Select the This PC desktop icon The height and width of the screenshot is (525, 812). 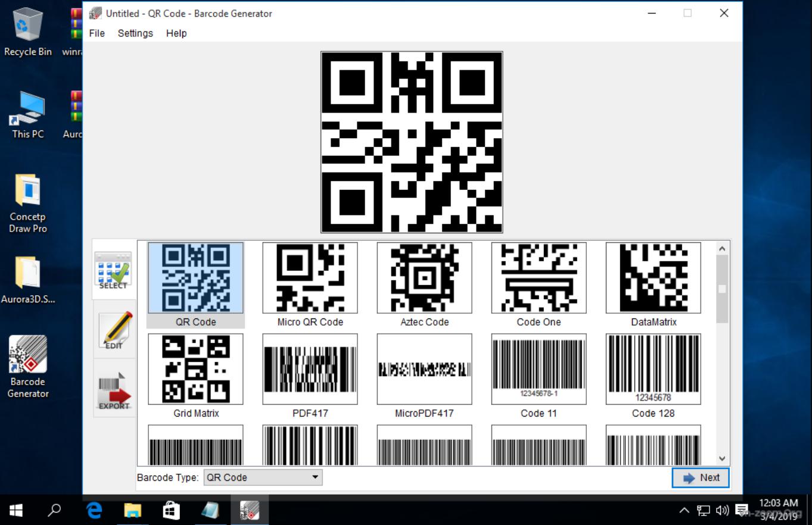[x=27, y=115]
